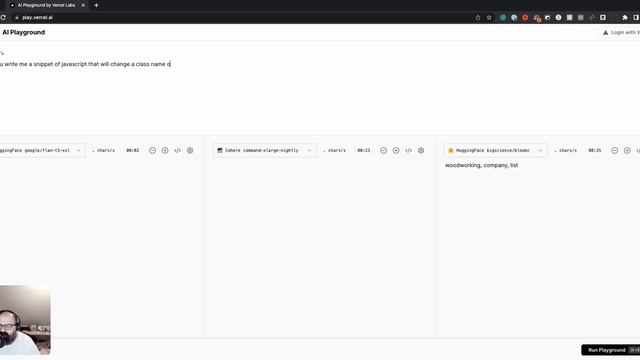
Task: Click the white circular extension icon
Action: (x=558, y=18)
